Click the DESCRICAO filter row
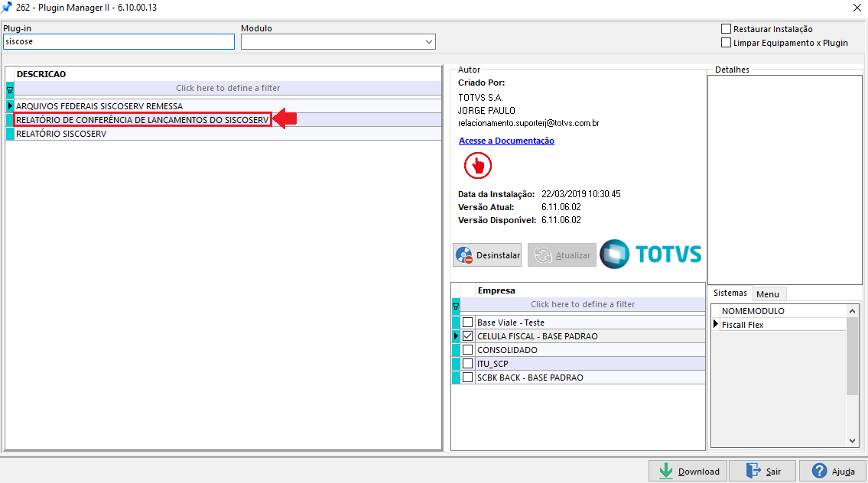This screenshot has height=483, width=868. coord(228,88)
